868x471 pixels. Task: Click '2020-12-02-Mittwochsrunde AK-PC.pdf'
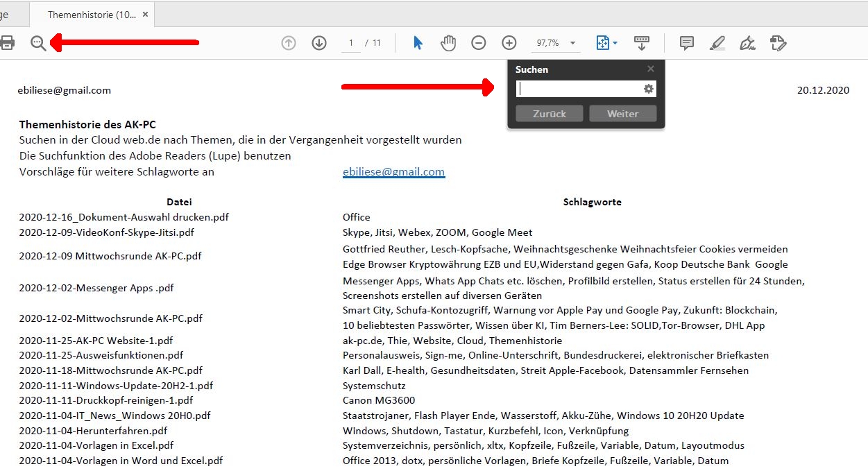[x=110, y=318]
